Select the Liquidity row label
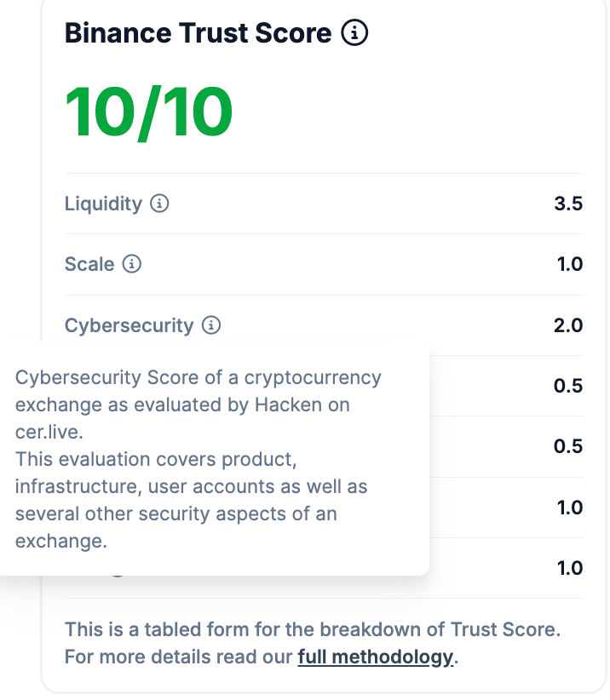The image size is (610, 700). (x=103, y=204)
